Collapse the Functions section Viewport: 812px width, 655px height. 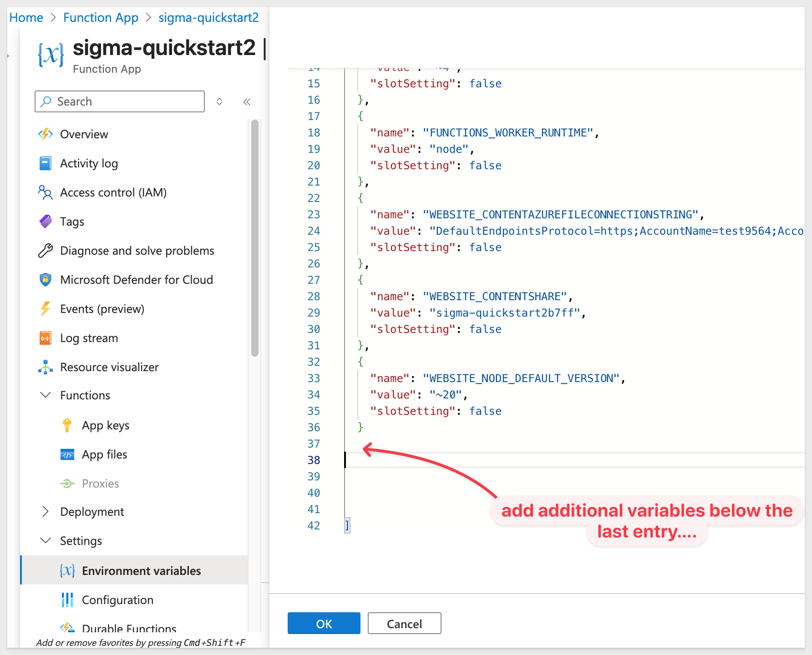coord(46,395)
